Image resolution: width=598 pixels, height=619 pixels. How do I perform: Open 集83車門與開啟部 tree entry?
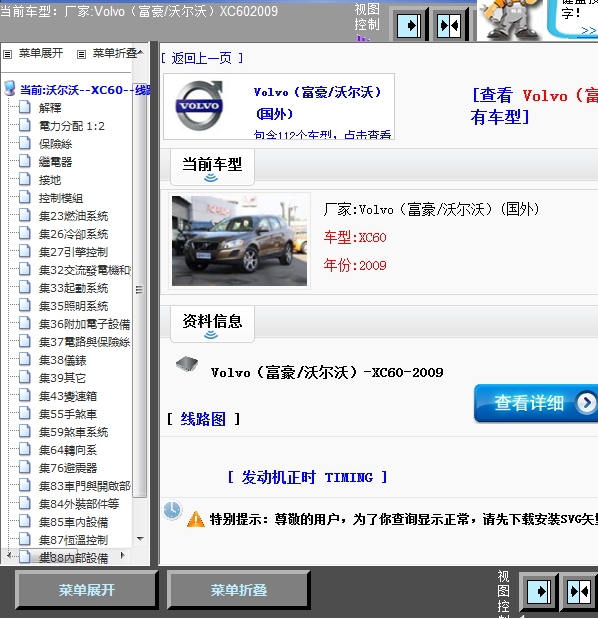pos(84,486)
